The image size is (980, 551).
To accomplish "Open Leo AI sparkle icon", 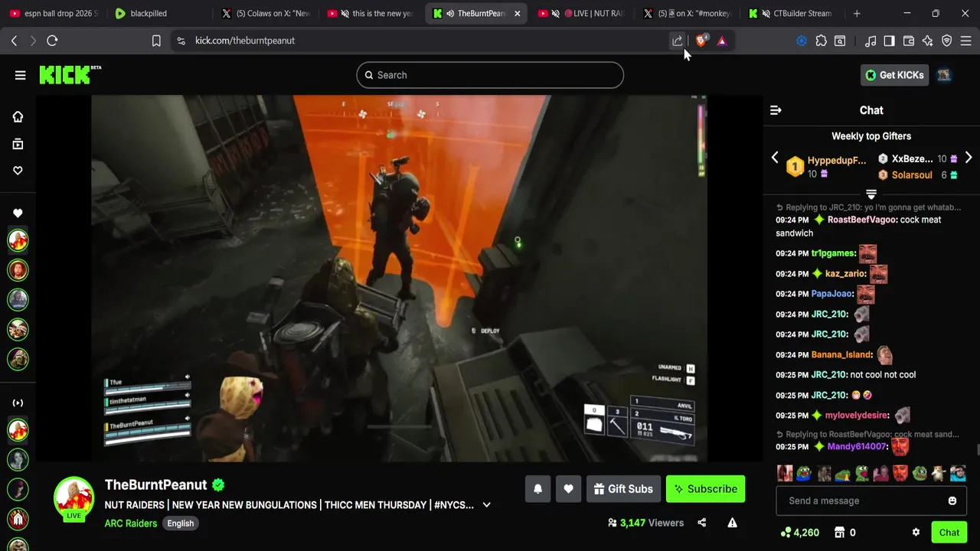I will pyautogui.click(x=928, y=41).
